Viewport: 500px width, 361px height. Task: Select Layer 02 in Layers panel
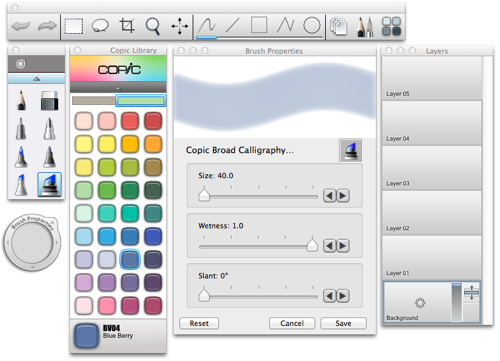pyautogui.click(x=432, y=213)
